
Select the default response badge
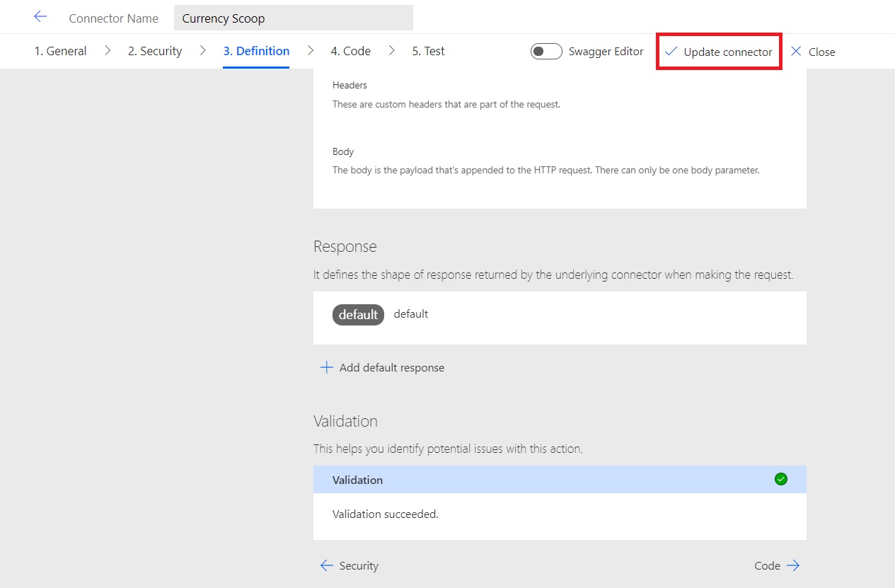click(358, 314)
